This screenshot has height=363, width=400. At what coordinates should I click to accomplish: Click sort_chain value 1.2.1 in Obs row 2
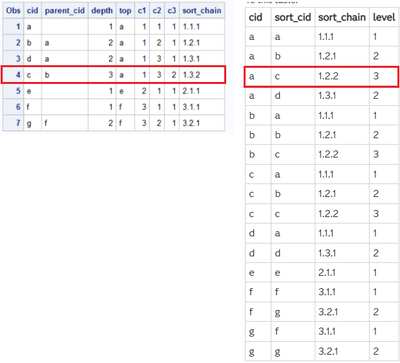click(191, 43)
